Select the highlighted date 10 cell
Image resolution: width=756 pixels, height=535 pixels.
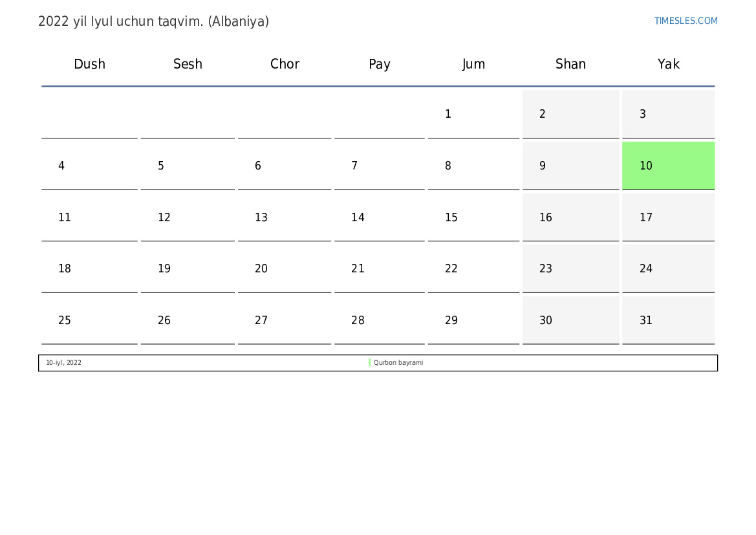click(x=668, y=166)
